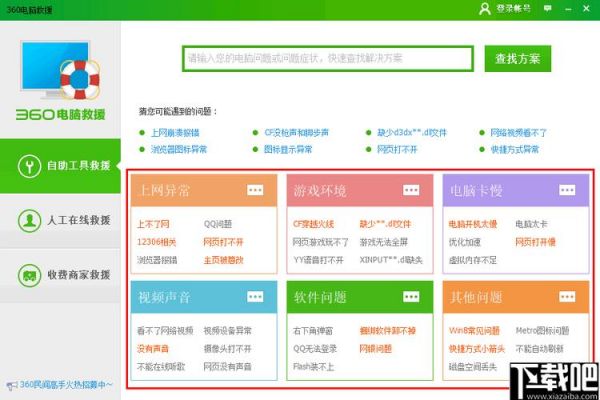Select 上不了网 in 上网异常
The height and width of the screenshot is (400, 600).
pyautogui.click(x=153, y=224)
